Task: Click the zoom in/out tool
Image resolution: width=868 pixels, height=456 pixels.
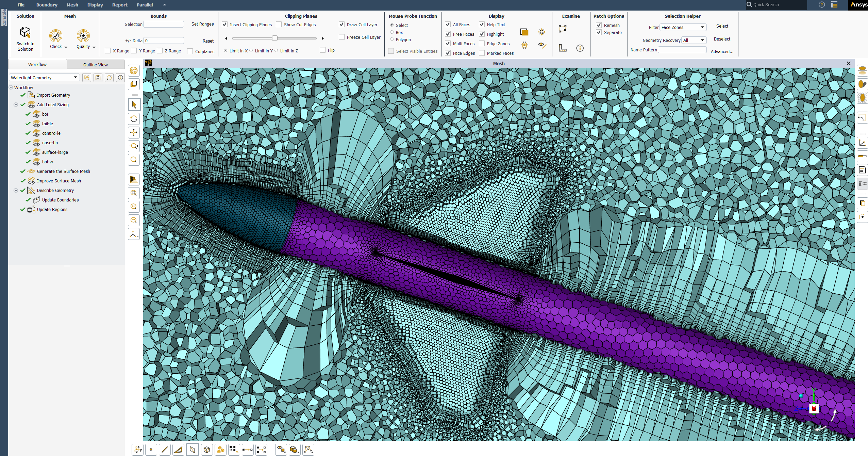Action: click(x=134, y=146)
